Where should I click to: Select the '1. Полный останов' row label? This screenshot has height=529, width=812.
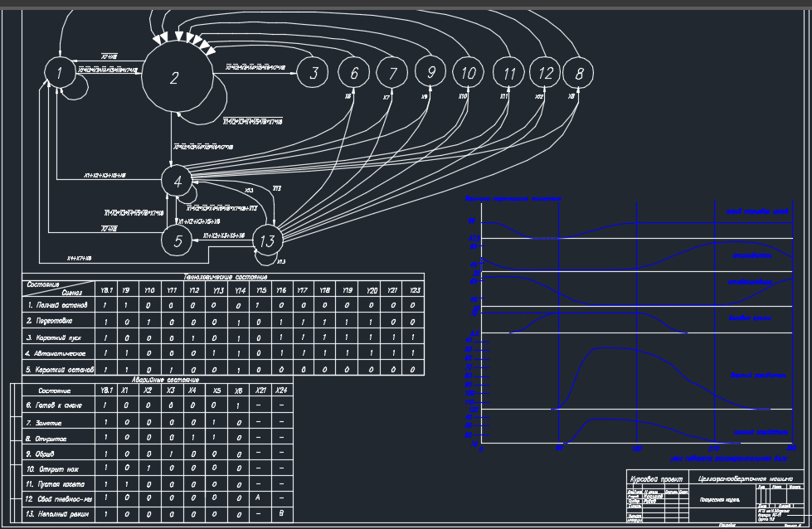point(57,305)
